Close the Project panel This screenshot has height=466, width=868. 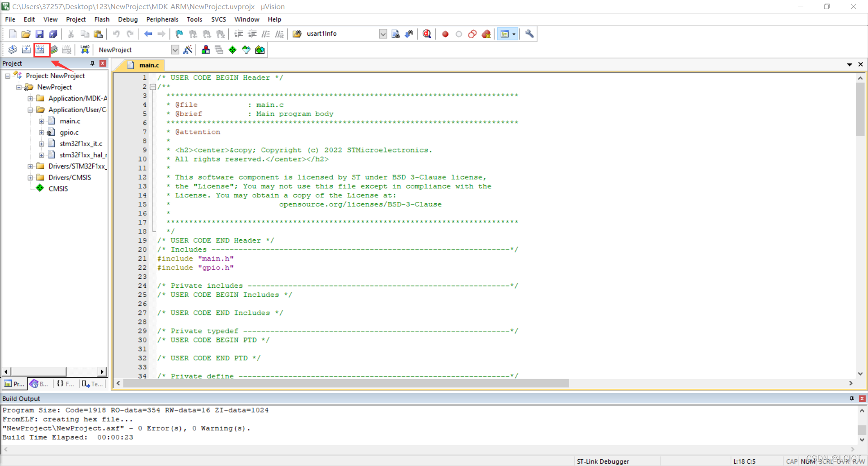coord(103,63)
